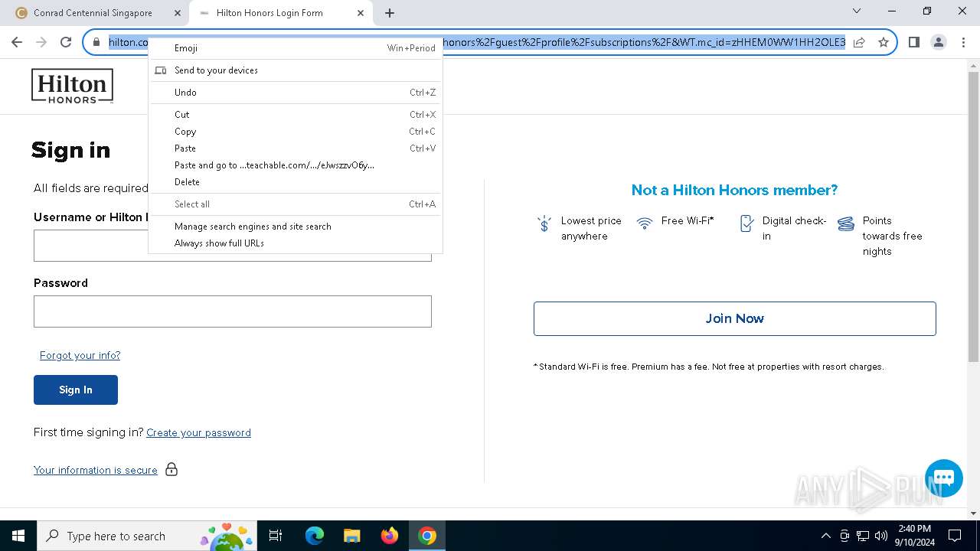This screenshot has width=980, height=551.
Task: Click the Chrome taskbar icon
Action: pos(427,536)
